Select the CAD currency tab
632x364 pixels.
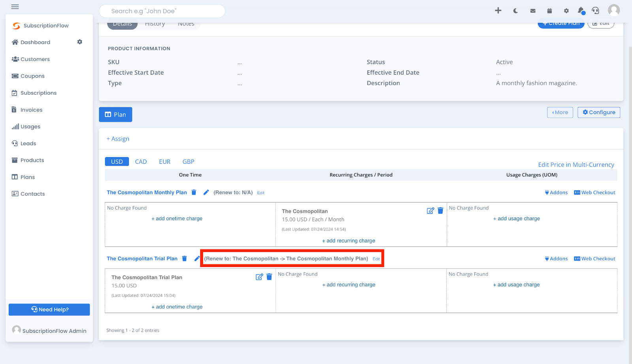(141, 162)
